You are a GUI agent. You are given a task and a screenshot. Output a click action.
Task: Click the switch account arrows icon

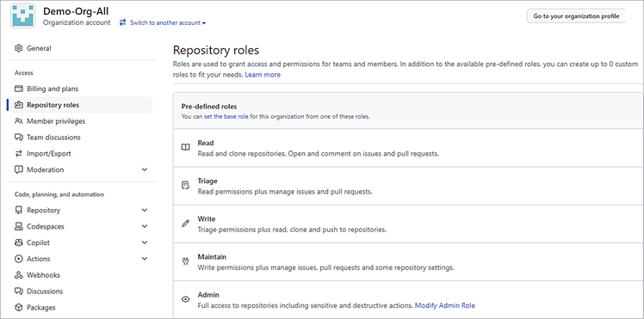click(x=122, y=23)
